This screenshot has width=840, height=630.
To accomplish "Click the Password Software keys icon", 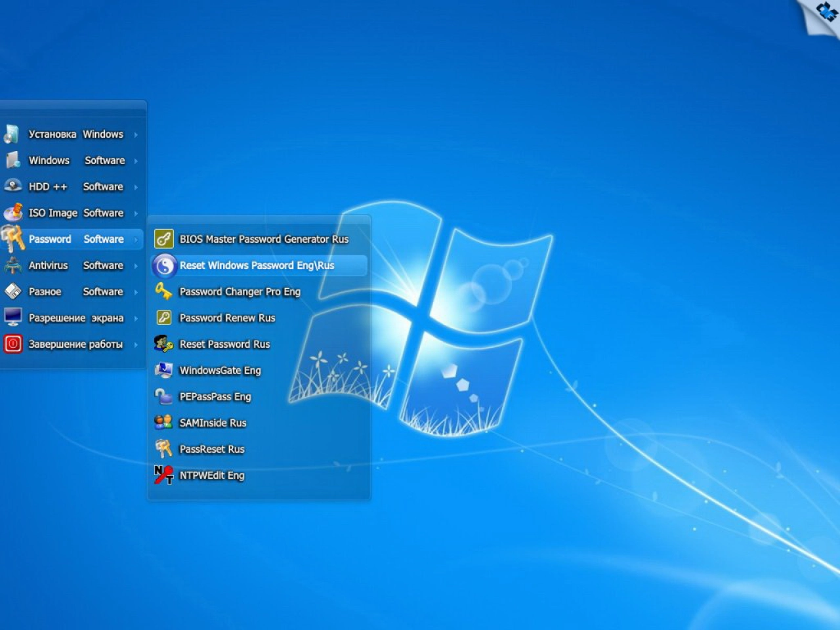I will pos(12,239).
